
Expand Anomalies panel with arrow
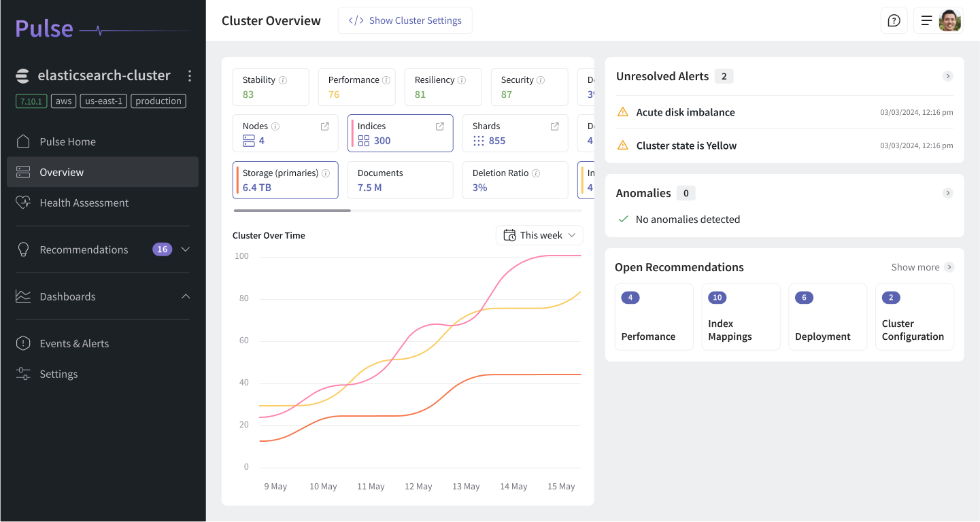click(x=948, y=193)
